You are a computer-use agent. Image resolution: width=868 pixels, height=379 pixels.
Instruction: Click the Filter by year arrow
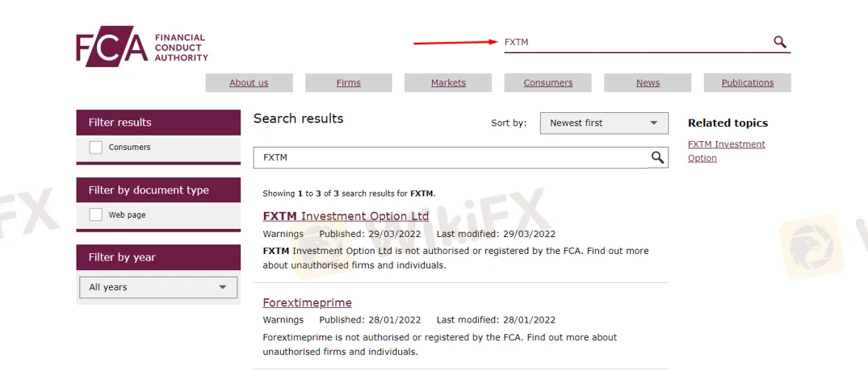tap(223, 287)
